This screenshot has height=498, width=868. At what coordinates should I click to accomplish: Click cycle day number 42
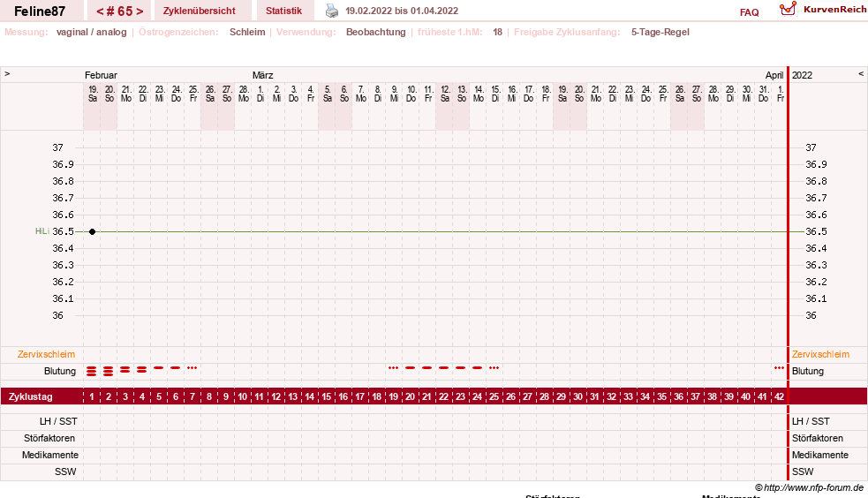[779, 396]
